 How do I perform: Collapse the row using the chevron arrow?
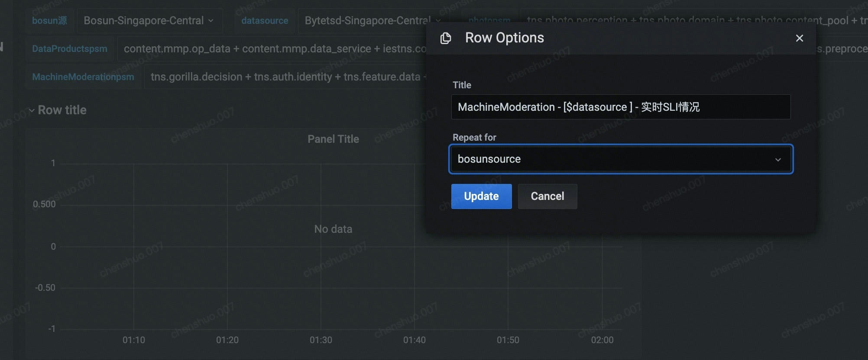tap(32, 110)
